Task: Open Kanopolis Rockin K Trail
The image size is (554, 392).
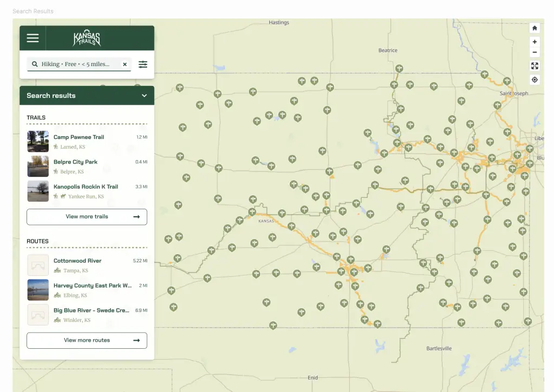Action: pos(85,187)
